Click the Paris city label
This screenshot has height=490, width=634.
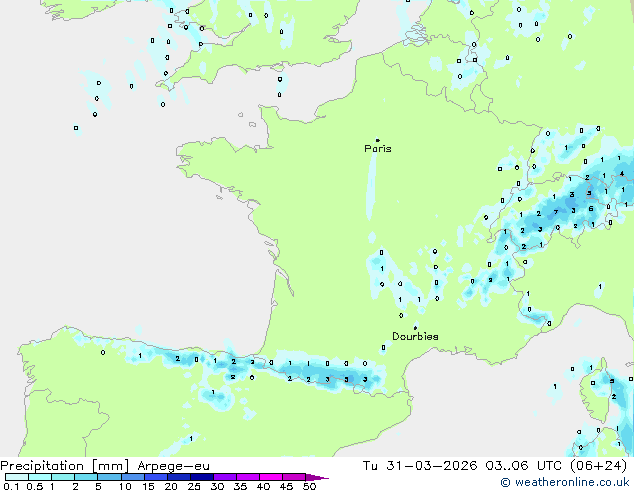click(378, 149)
